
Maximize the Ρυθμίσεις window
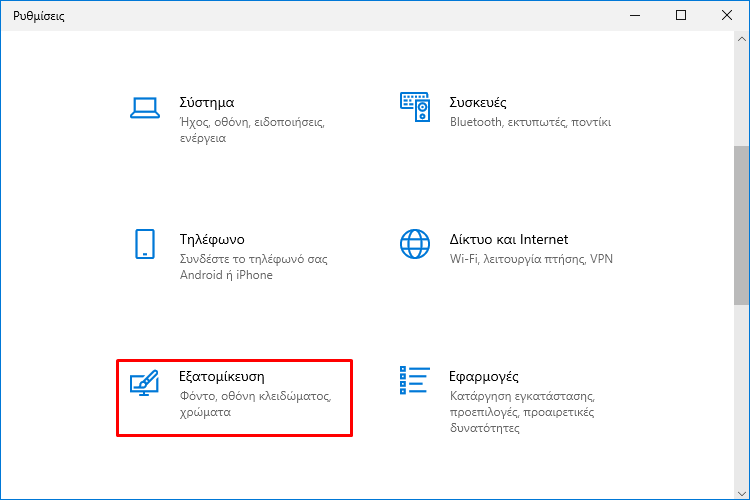(681, 15)
